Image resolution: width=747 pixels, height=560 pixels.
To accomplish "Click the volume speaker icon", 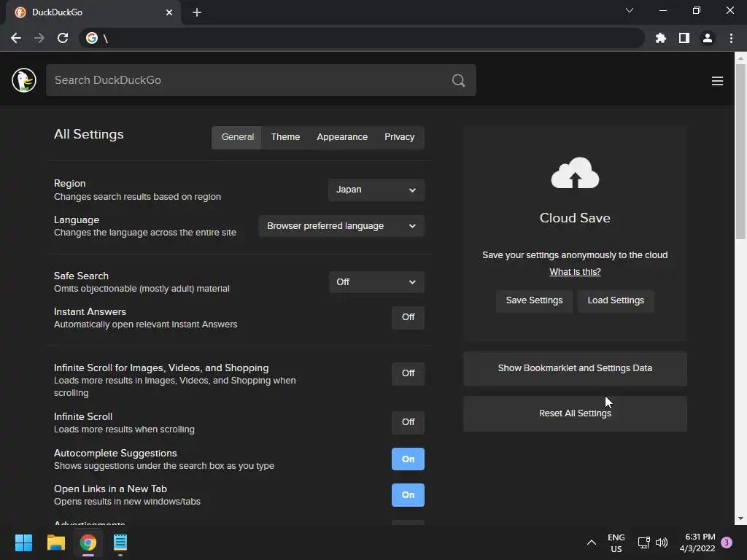I will 662,542.
